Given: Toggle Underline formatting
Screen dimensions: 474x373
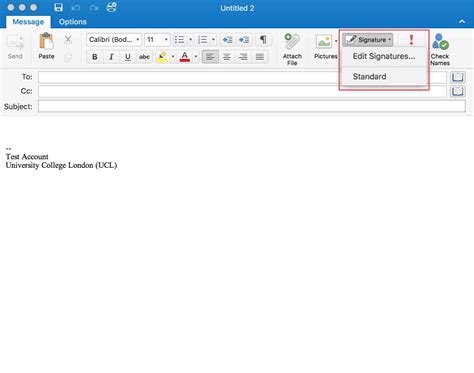Looking at the screenshot, I should click(128, 57).
